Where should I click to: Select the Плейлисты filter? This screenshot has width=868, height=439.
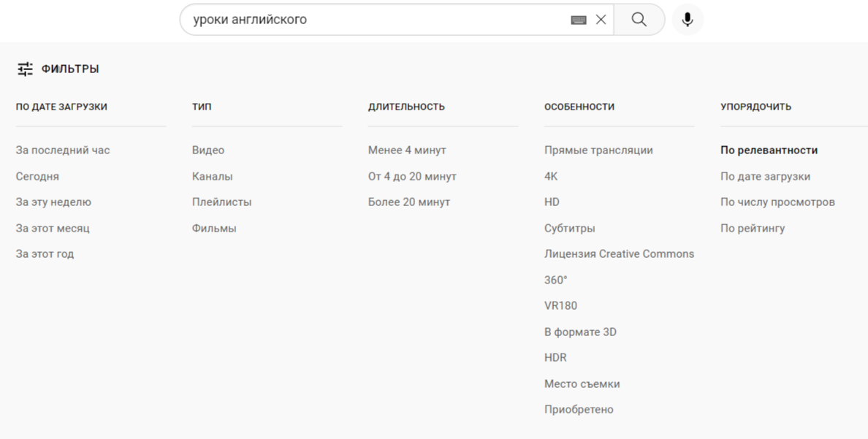tap(216, 202)
